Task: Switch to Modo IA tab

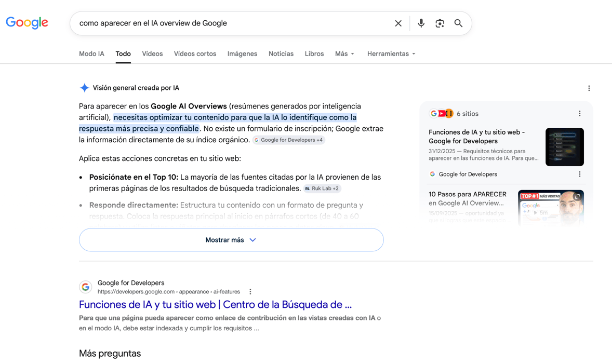Action: [92, 54]
